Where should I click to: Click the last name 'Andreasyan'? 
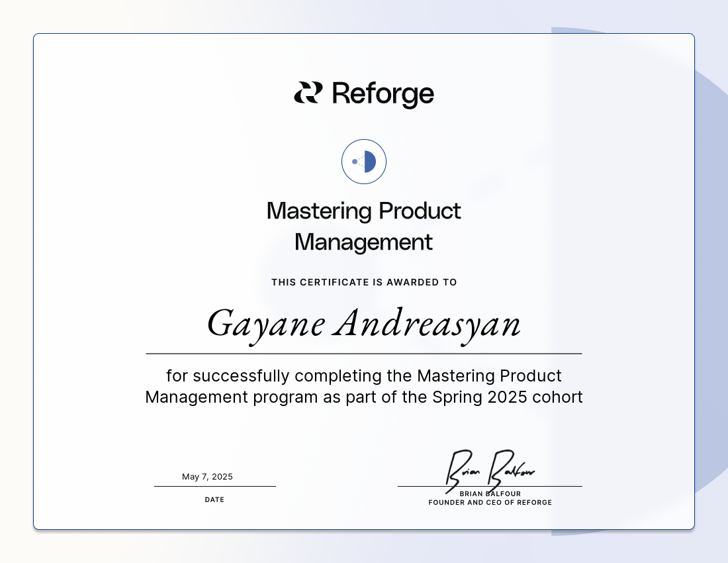point(427,325)
